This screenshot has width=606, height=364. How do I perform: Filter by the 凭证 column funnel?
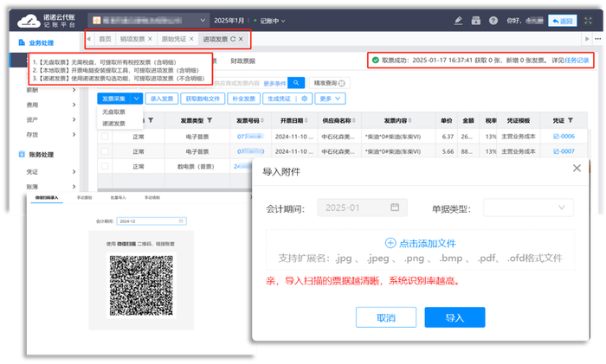[x=571, y=120]
